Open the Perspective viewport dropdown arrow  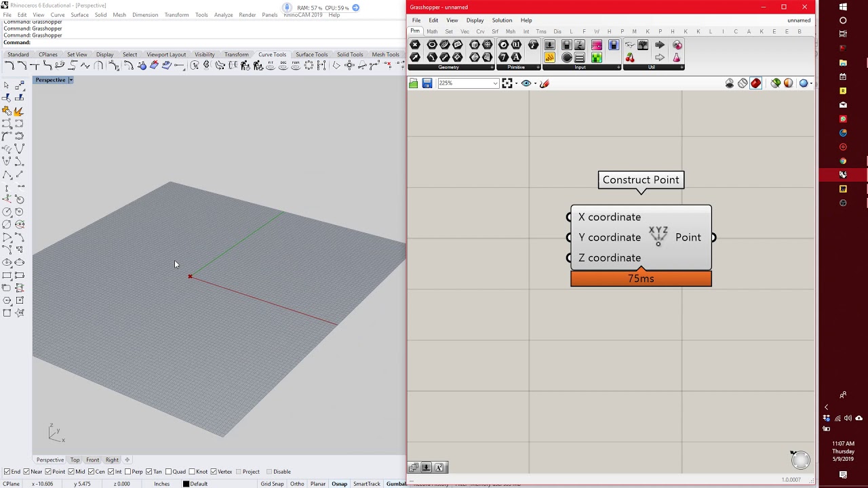tap(70, 80)
